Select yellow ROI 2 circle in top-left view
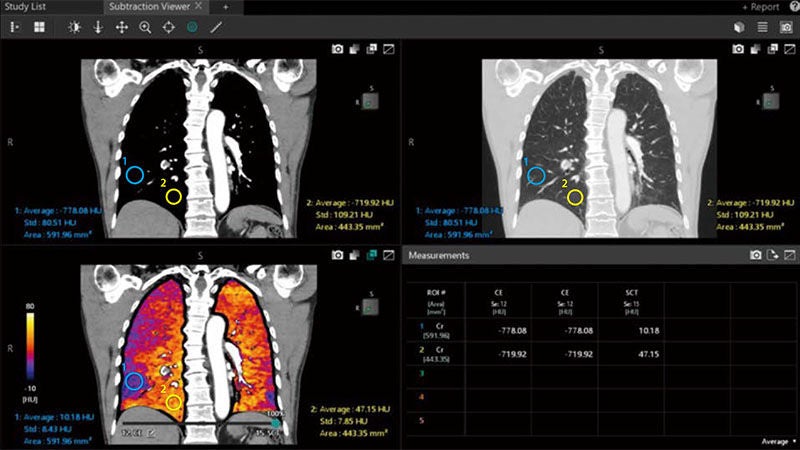The image size is (800, 450). pyautogui.click(x=173, y=196)
